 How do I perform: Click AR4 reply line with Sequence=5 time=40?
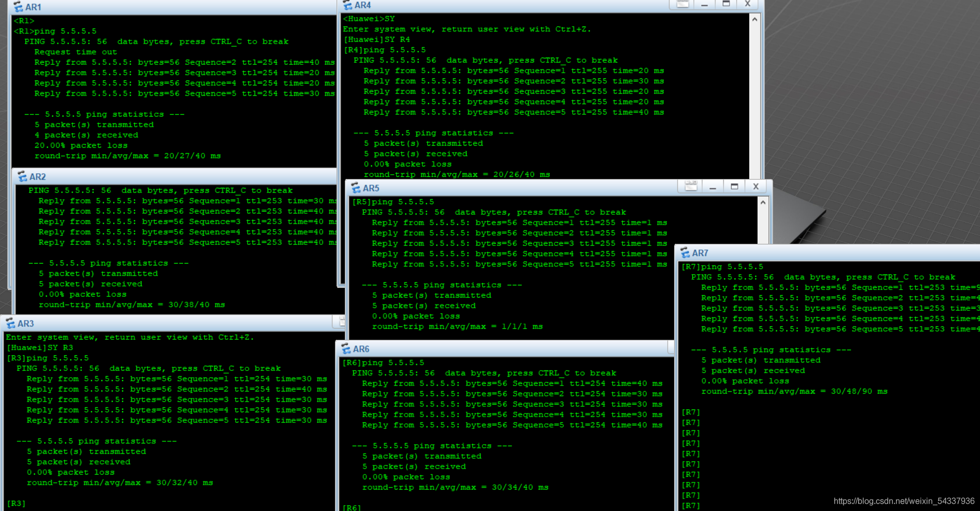514,112
